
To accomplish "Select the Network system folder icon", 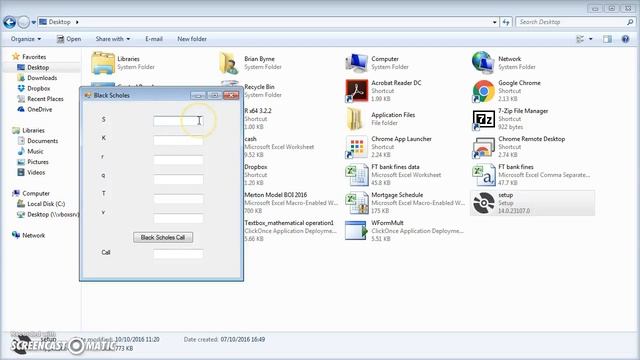I will click(x=483, y=62).
